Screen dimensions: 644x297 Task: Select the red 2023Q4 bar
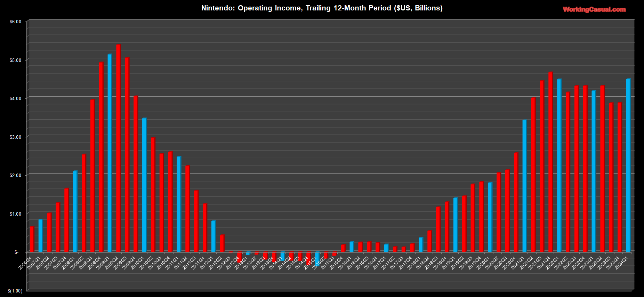click(x=620, y=177)
